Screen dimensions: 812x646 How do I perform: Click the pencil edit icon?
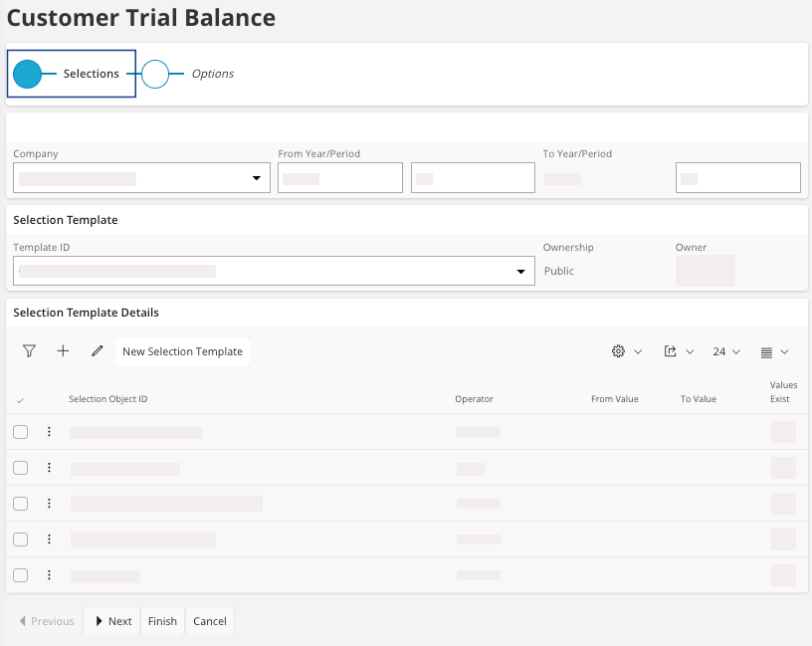click(x=97, y=351)
